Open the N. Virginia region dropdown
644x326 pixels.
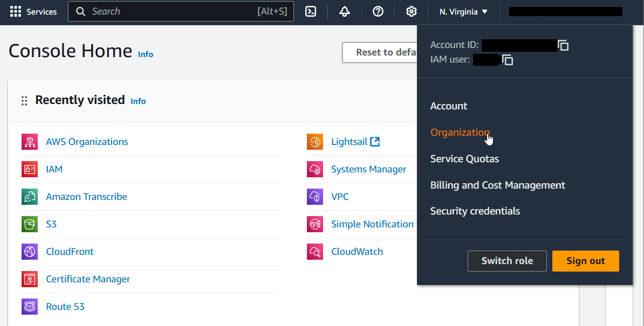click(x=463, y=12)
